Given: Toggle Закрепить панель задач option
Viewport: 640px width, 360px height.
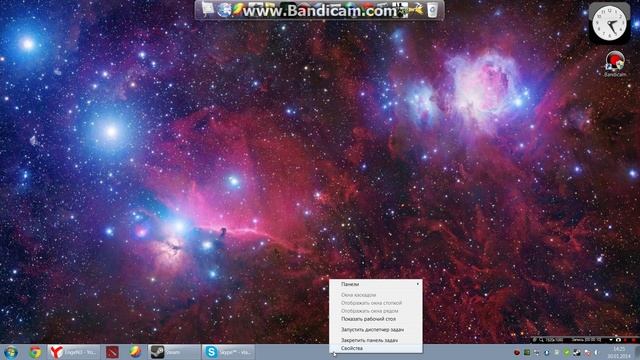Looking at the screenshot, I should tap(376, 340).
